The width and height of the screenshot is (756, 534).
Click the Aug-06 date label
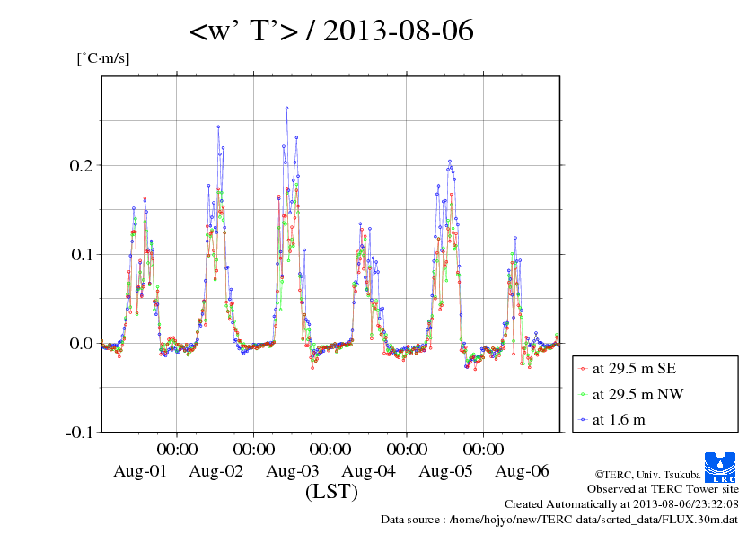pos(522,471)
